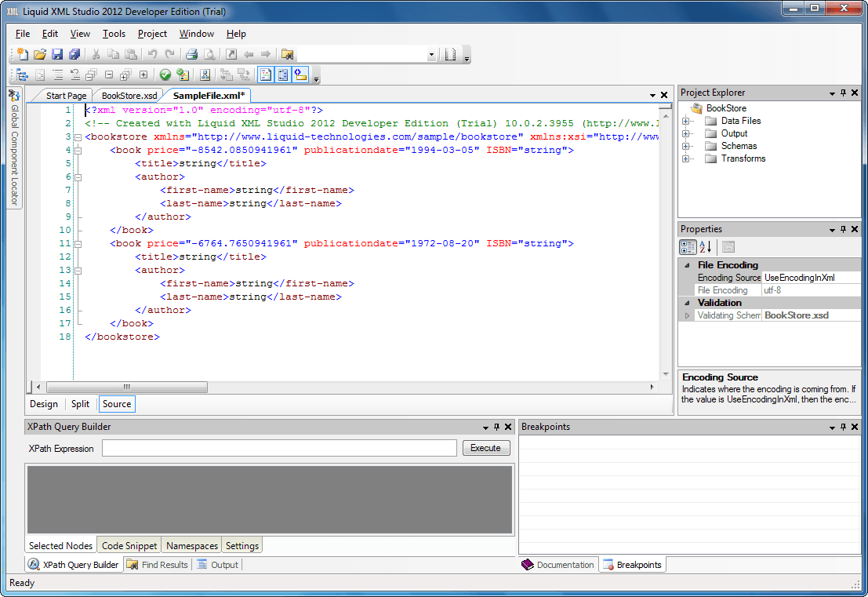Click the Copy icon
This screenshot has width=868, height=597.
tap(113, 54)
